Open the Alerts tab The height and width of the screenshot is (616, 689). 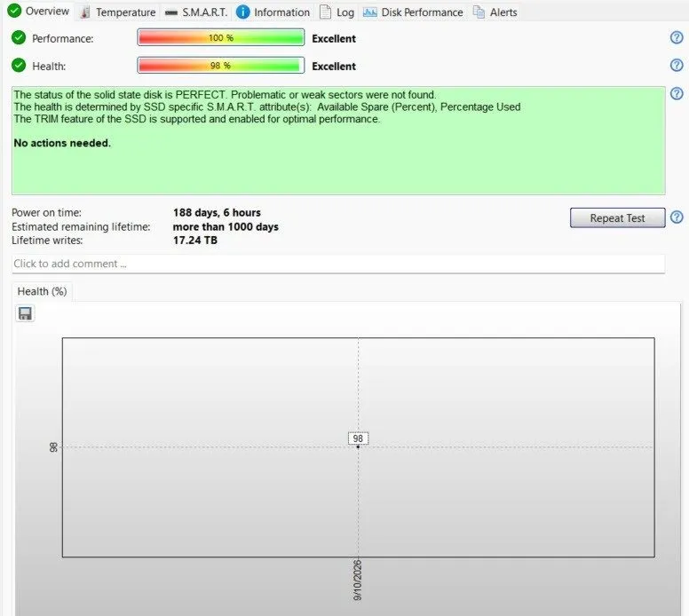tap(495, 12)
